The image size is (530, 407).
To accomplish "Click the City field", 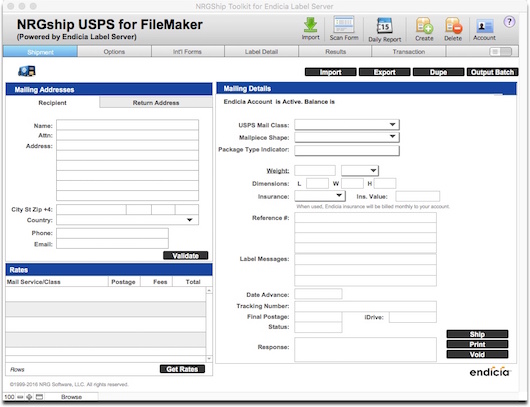I will click(91, 210).
